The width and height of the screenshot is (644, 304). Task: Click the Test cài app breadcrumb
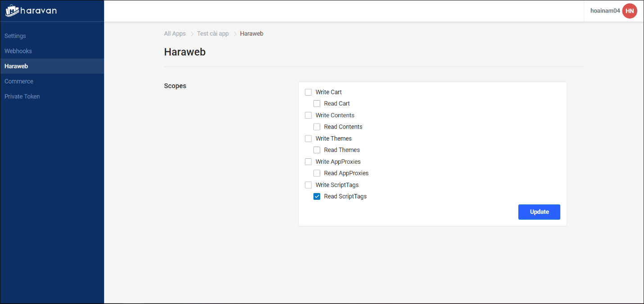pyautogui.click(x=213, y=34)
